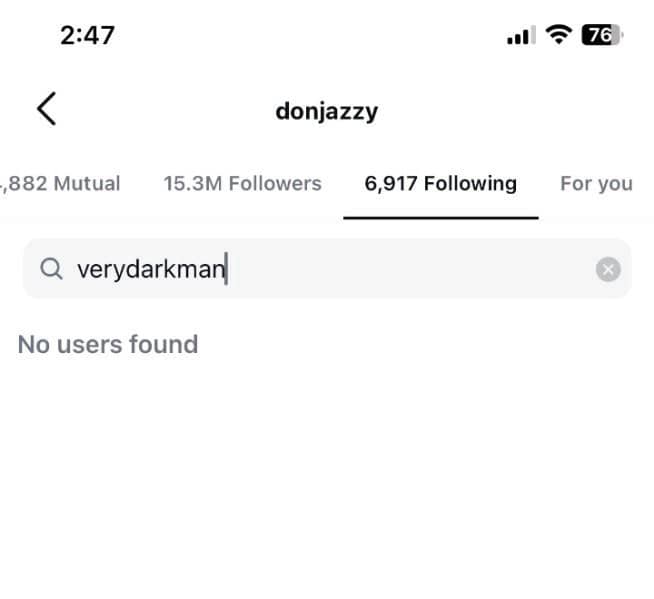Image resolution: width=654 pixels, height=599 pixels.
Task: Tap the 2:47 clock in status bar
Action: pos(87,35)
